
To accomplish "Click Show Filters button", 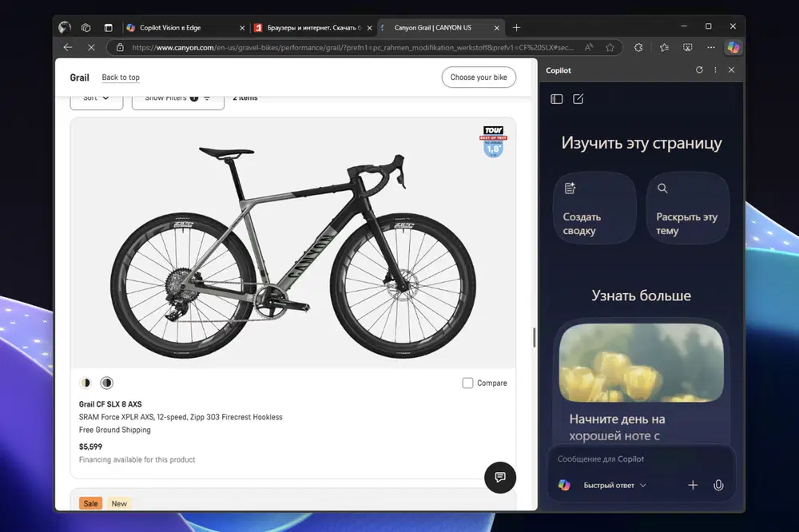I will (x=178, y=101).
